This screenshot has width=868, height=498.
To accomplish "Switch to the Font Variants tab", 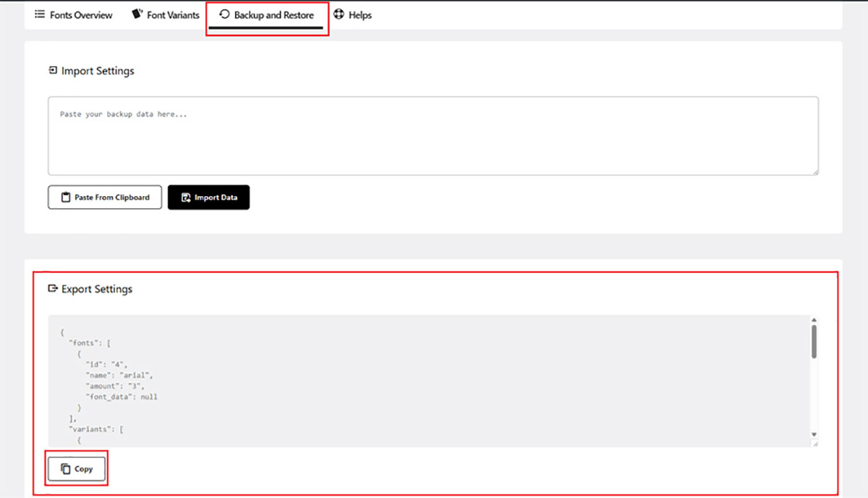I will (165, 14).
